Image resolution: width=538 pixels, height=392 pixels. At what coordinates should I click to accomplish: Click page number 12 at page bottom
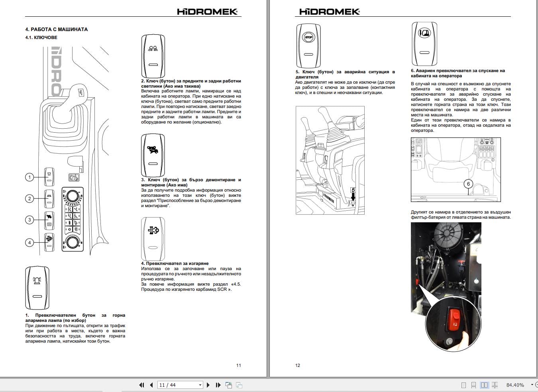coord(298,365)
